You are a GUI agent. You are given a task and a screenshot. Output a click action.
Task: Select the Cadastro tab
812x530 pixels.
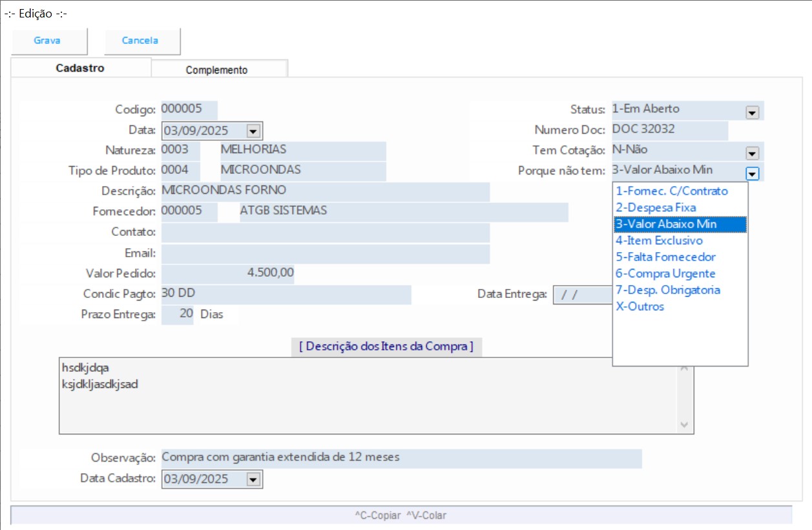80,69
